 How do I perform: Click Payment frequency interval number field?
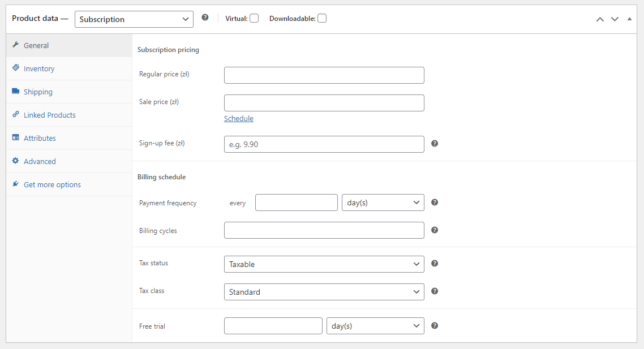297,202
